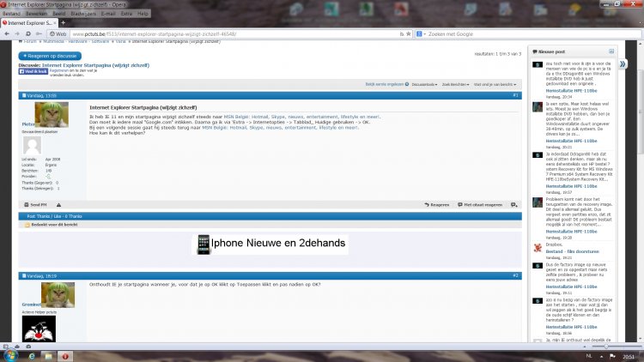Open Windows Explorer folder on taskbar

point(48,356)
